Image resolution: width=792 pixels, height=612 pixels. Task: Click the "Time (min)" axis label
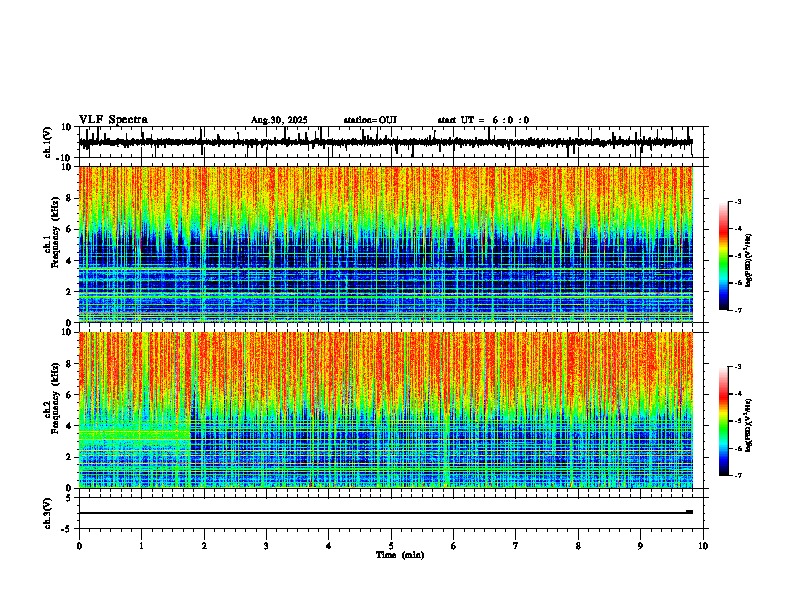click(x=400, y=555)
